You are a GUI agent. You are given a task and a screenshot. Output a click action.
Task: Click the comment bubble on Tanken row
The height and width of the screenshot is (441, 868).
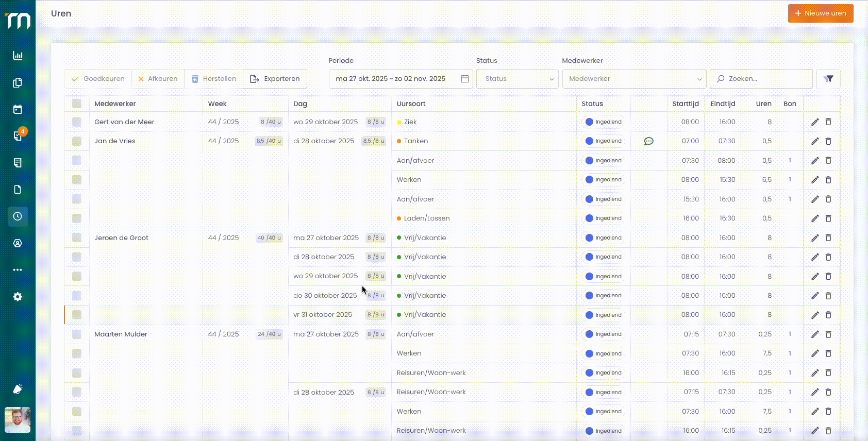[x=648, y=141]
